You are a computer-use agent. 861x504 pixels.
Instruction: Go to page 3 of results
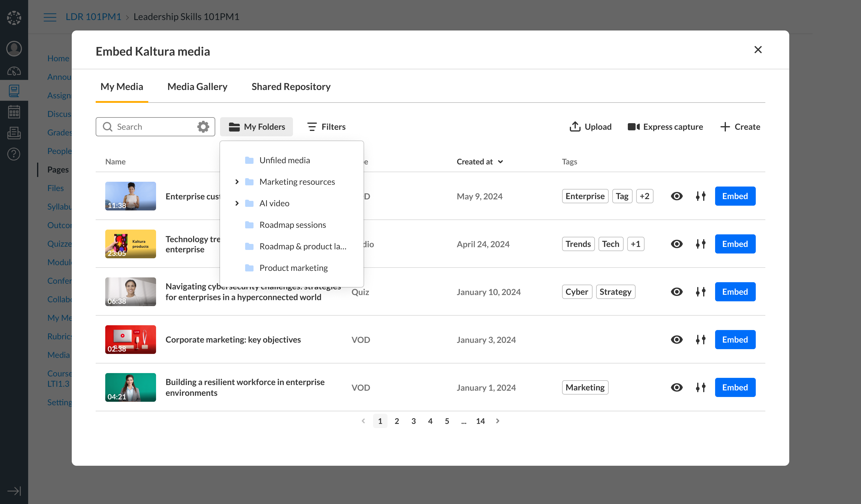pos(413,421)
